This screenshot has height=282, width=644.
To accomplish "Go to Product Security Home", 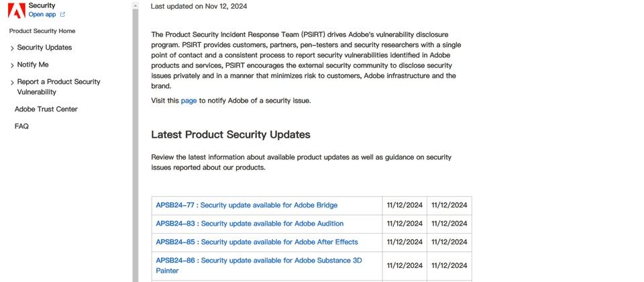I will coord(42,31).
